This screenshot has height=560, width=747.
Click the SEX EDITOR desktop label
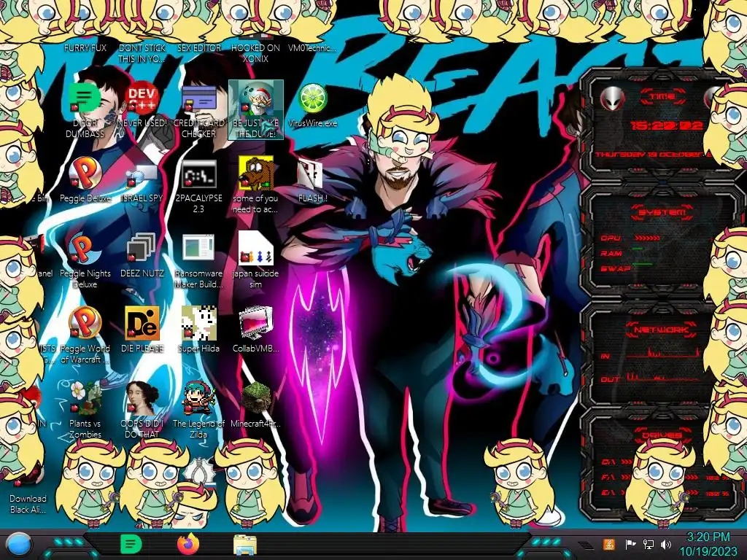coord(199,47)
